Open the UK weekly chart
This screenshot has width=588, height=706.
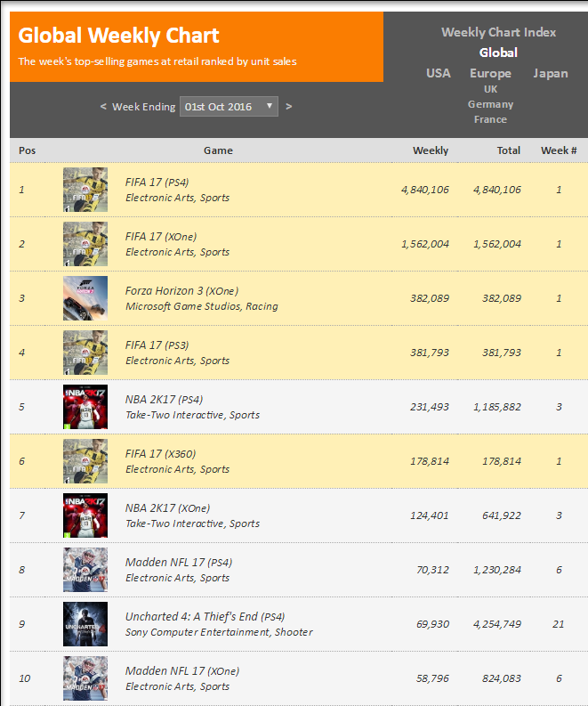(x=490, y=89)
